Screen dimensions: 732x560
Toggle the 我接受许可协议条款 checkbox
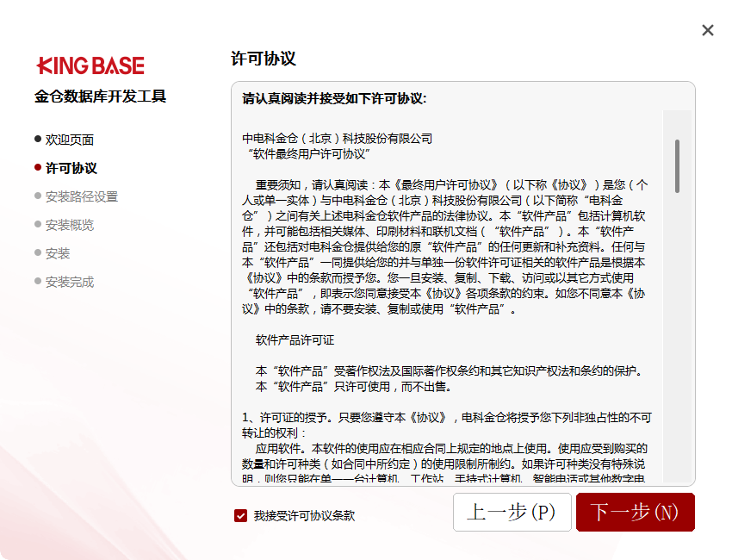pyautogui.click(x=241, y=515)
